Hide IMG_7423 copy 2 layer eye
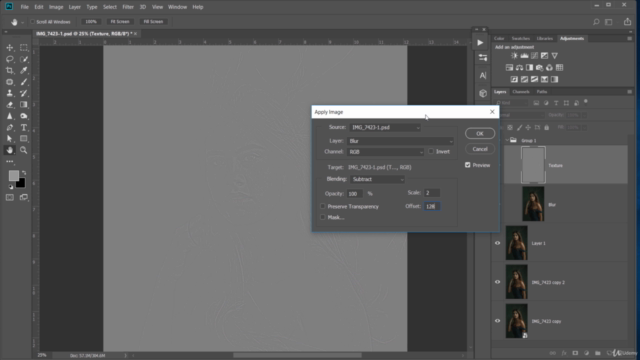The height and width of the screenshot is (360, 640). tap(497, 282)
